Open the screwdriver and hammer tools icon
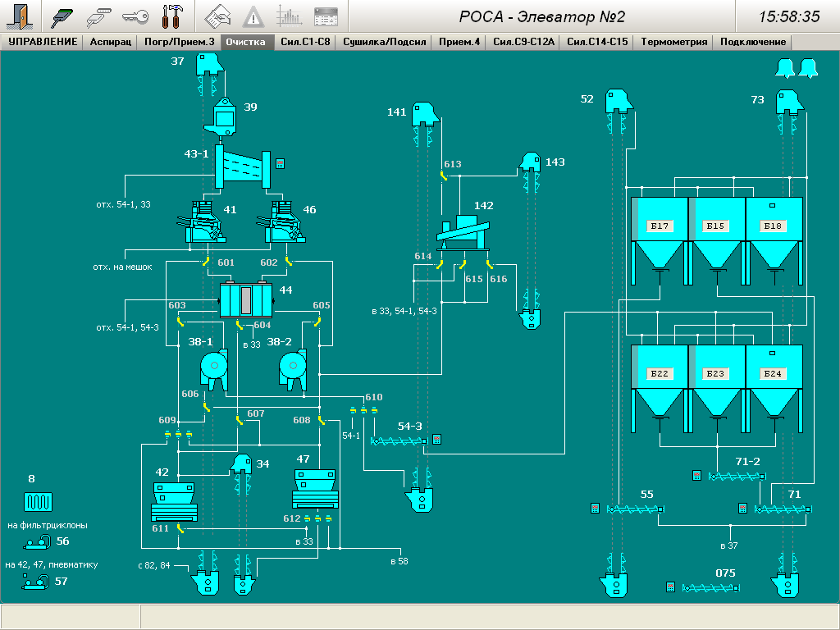The width and height of the screenshot is (840, 630). coord(173,16)
